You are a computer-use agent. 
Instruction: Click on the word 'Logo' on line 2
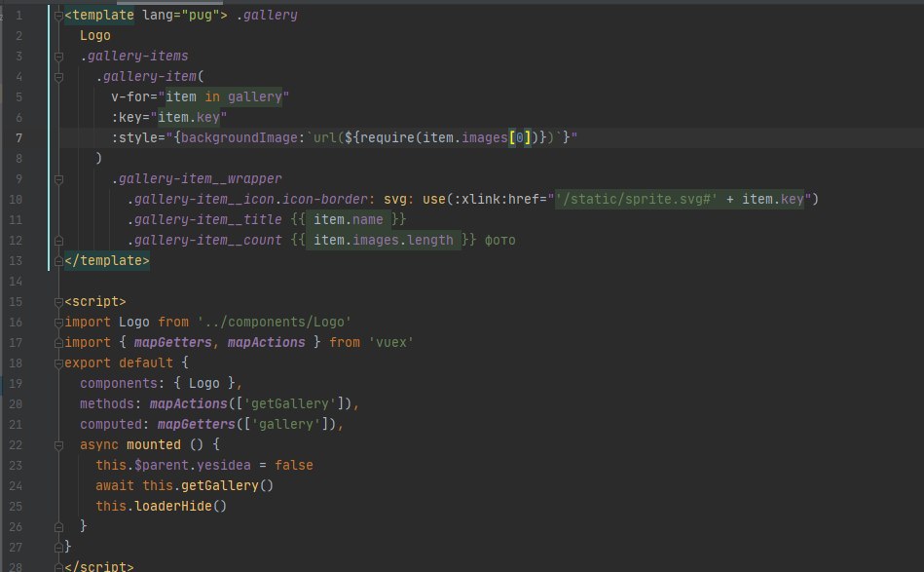click(x=94, y=35)
